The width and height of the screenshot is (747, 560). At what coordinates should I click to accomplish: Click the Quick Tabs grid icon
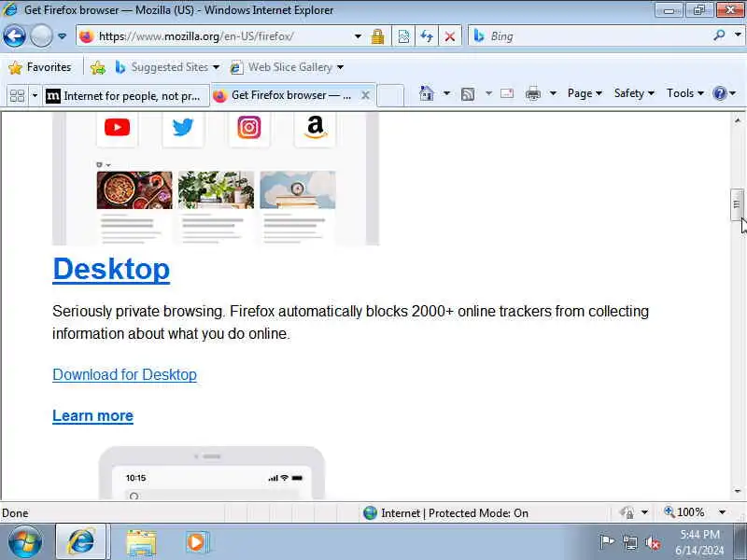(x=17, y=96)
